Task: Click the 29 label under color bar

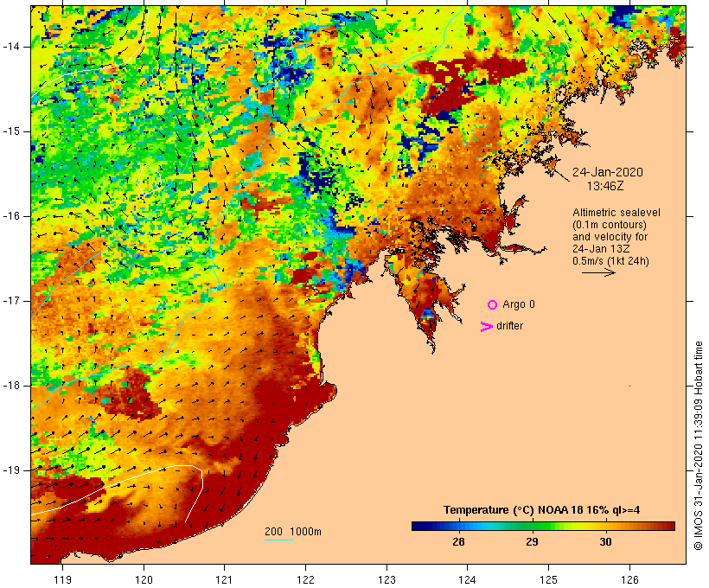Action: click(533, 542)
